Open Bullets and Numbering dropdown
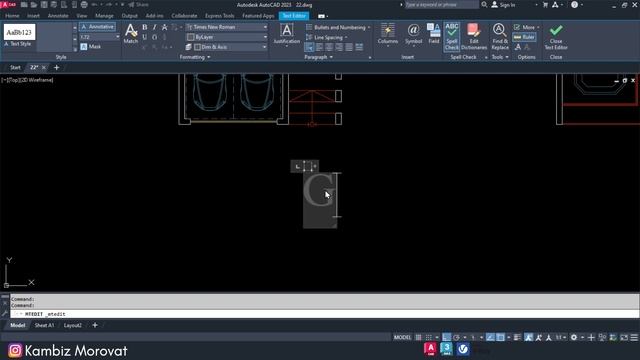 coord(338,27)
